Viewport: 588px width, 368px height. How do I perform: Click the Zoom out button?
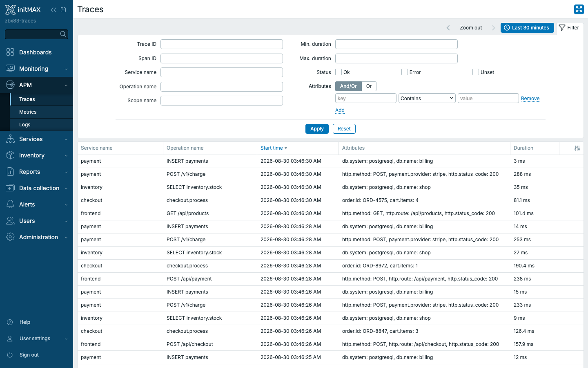471,28
